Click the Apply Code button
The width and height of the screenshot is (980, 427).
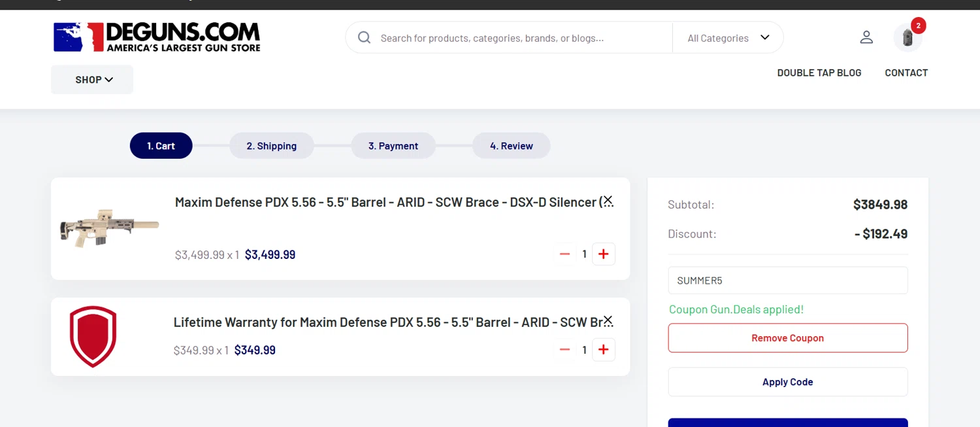coord(788,382)
